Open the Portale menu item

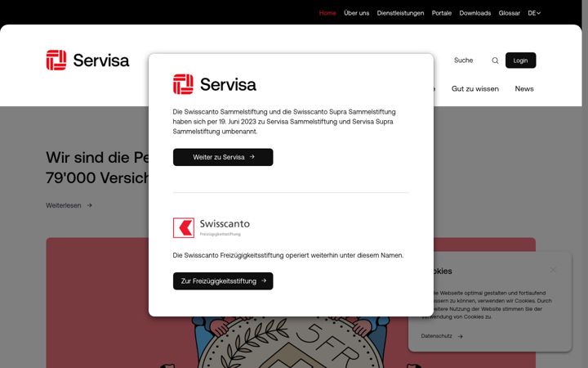(441, 13)
